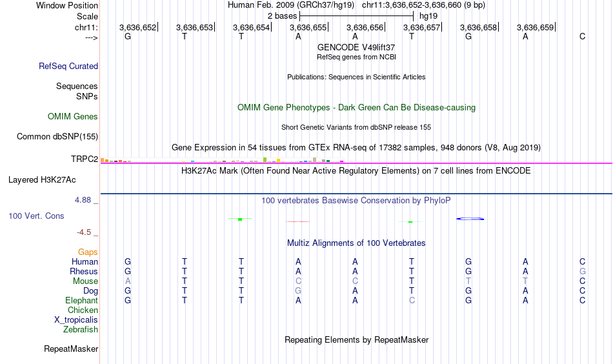Click '100 vertebrates Basewise Conservation by PhyloP' title
The image size is (613, 364).
point(356,201)
